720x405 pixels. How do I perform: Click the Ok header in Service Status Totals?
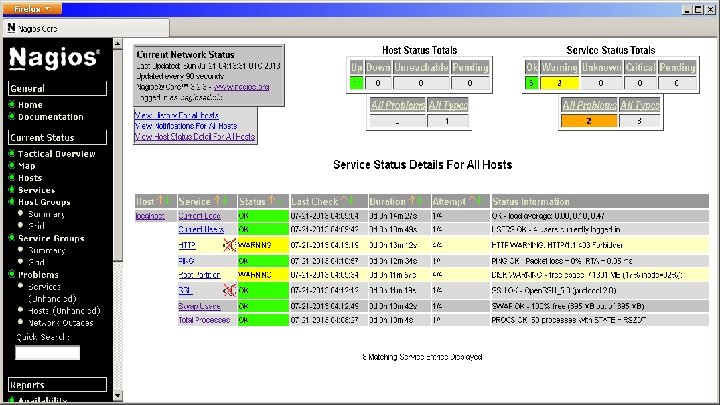tap(532, 67)
